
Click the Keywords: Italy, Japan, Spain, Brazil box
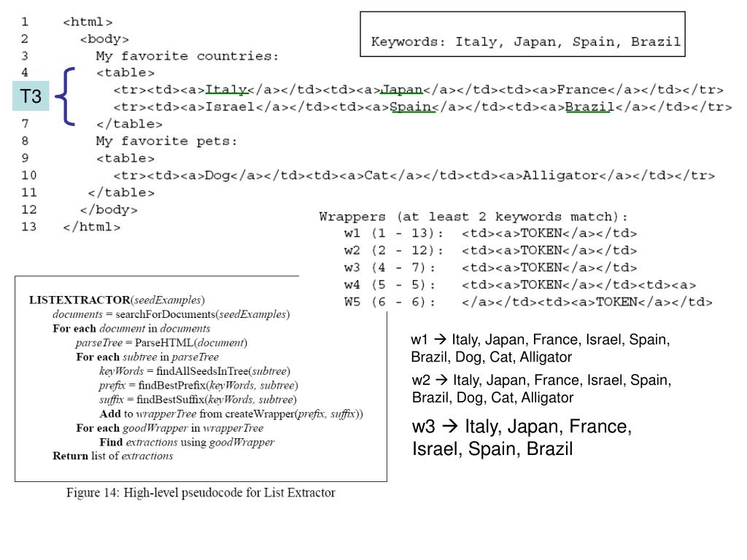522,34
